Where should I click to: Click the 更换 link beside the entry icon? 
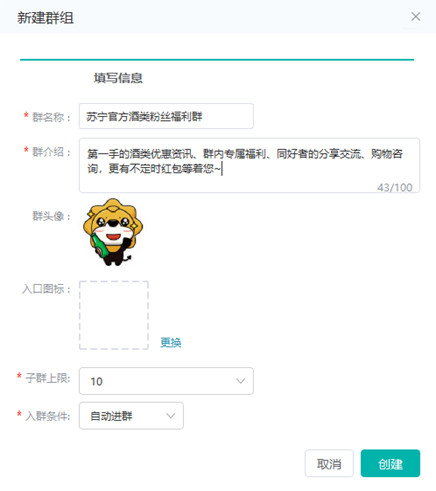171,342
